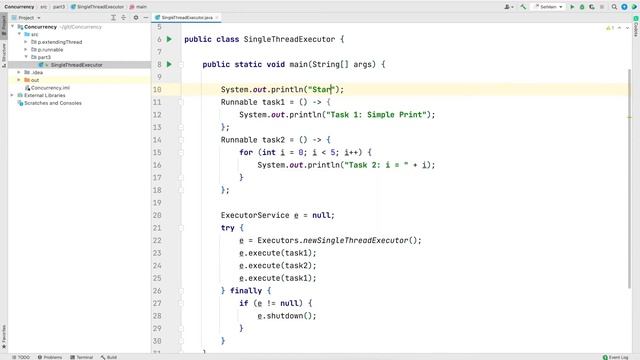Image resolution: width=640 pixels, height=360 pixels.
Task: Go to next highlighted problem arrow
Action: [627, 28]
